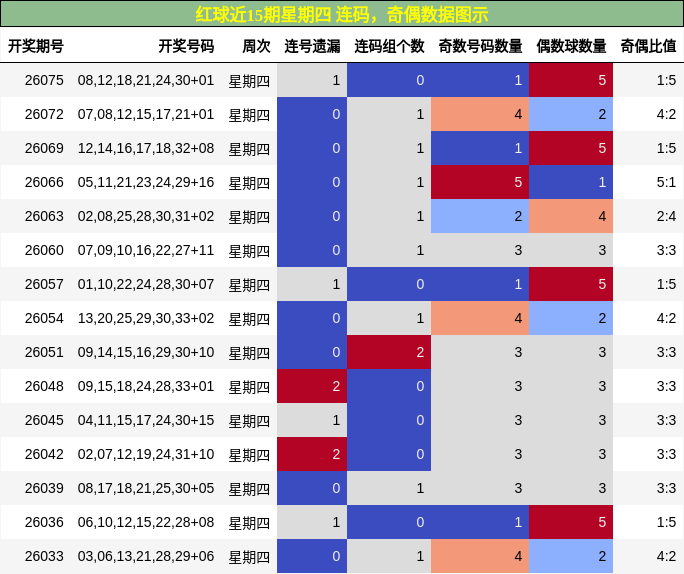Select draw number 26072
Image resolution: width=684 pixels, height=574 pixels.
coord(44,114)
